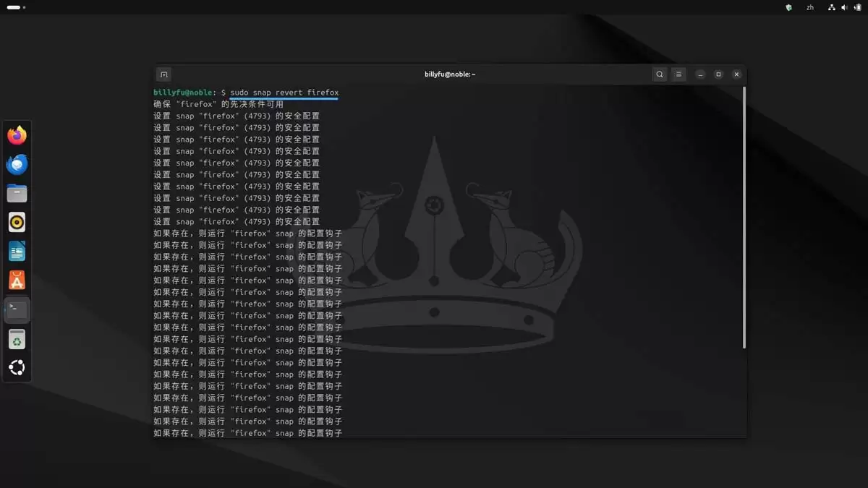Open the Files application

pos(17,193)
